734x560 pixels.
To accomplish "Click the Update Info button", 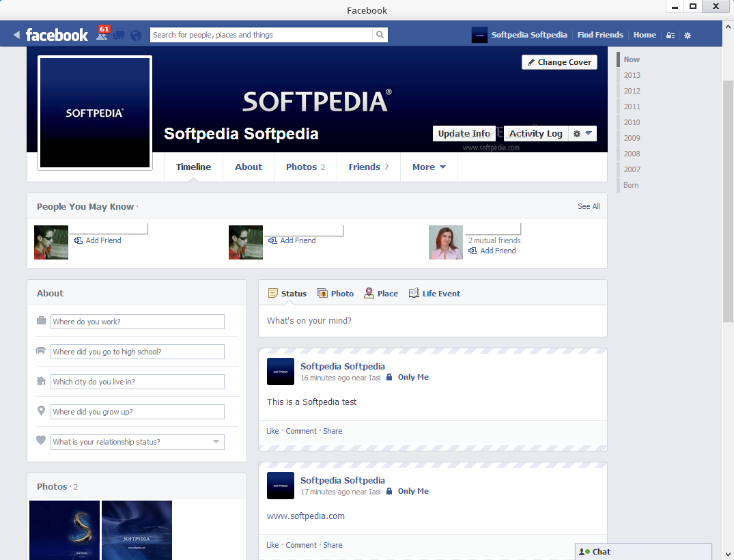I will [x=464, y=133].
